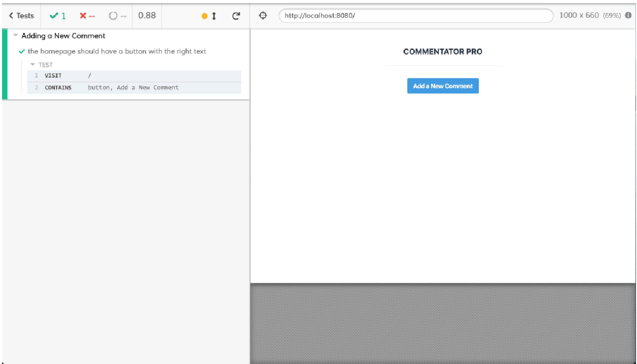Click the failed tests red X counter

88,16
